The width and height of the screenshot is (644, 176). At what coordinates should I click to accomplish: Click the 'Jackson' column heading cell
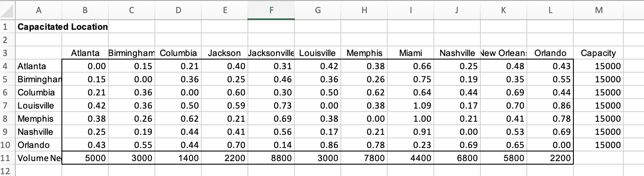(224, 53)
